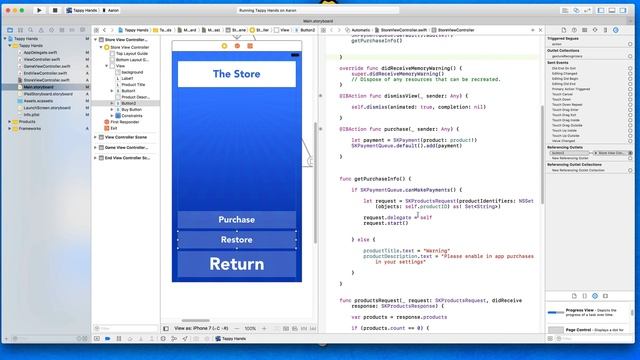Close the assistant editor
Viewport: 640px width, 360px height.
coord(540,30)
